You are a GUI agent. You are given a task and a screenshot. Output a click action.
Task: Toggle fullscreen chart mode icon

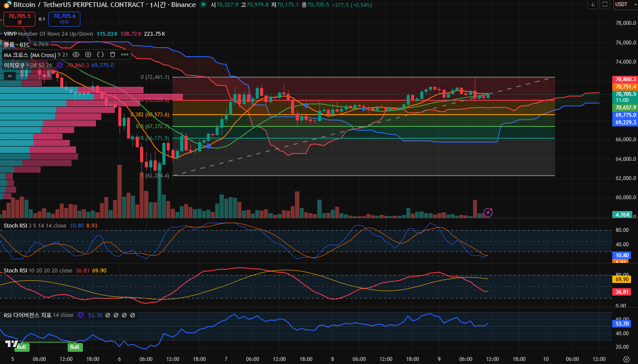pyautogui.click(x=605, y=4)
